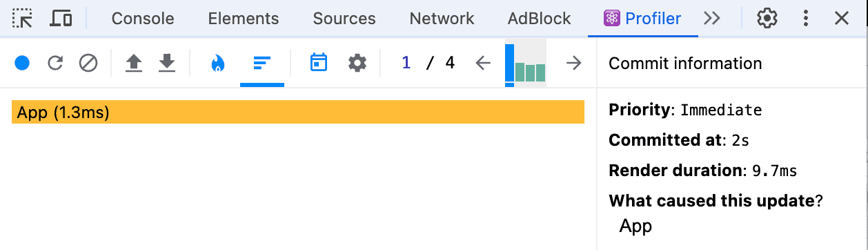
Task: Open the Timeline calendar view
Action: [x=318, y=63]
